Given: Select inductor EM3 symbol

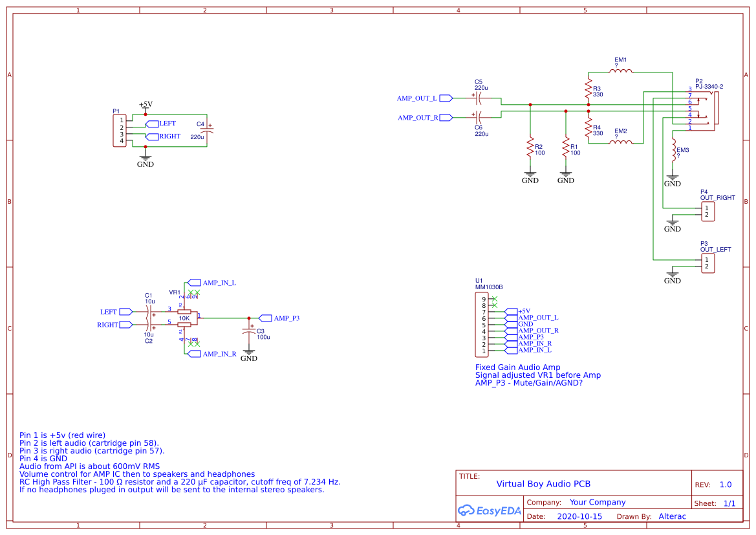Looking at the screenshot, I should pyautogui.click(x=674, y=151).
